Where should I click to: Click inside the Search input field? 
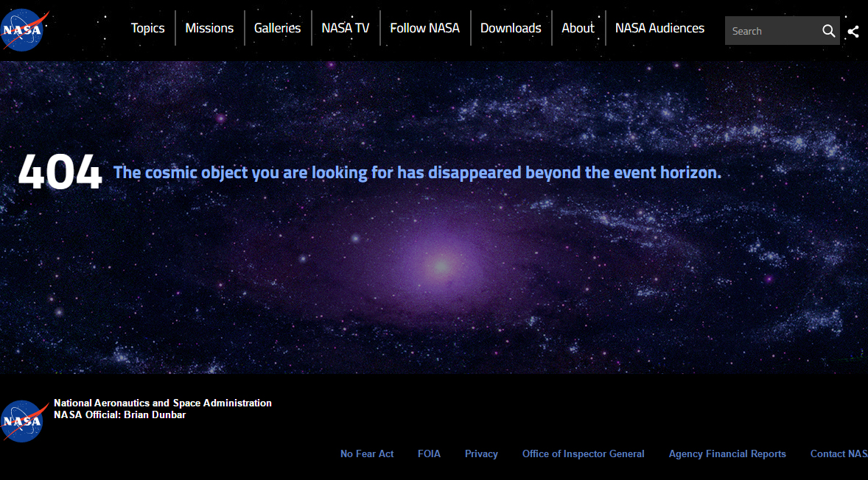770,31
